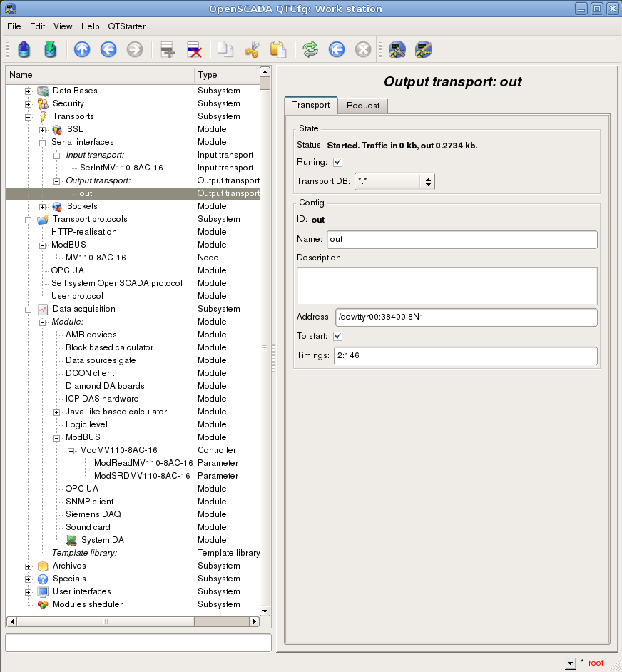The image size is (622, 672).
Task: Click the Add item toolbar icon
Action: 168,49
